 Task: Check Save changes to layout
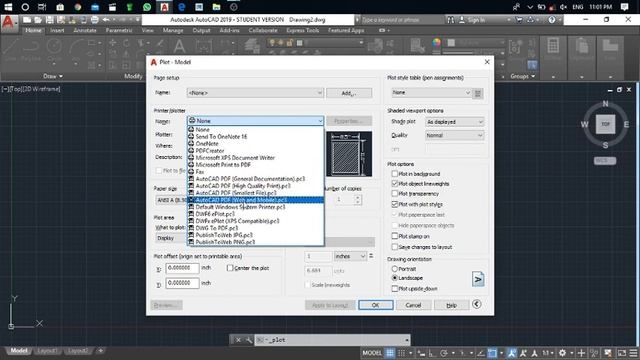395,247
